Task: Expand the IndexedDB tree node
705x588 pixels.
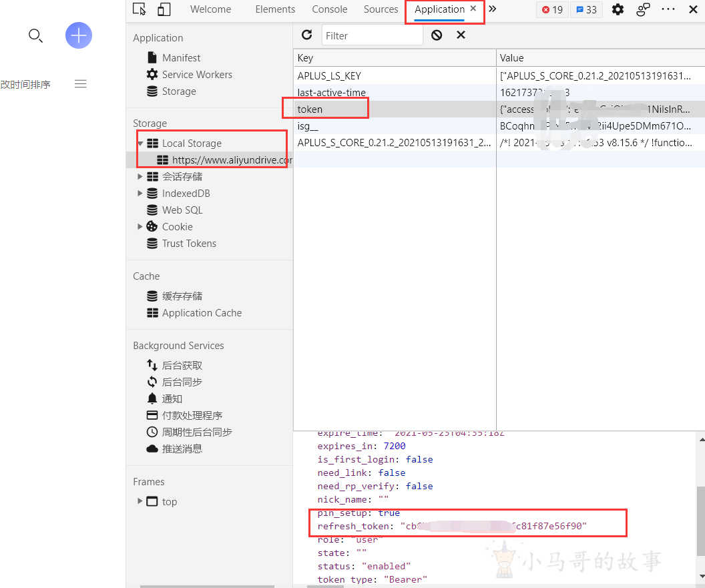Action: pyautogui.click(x=140, y=194)
